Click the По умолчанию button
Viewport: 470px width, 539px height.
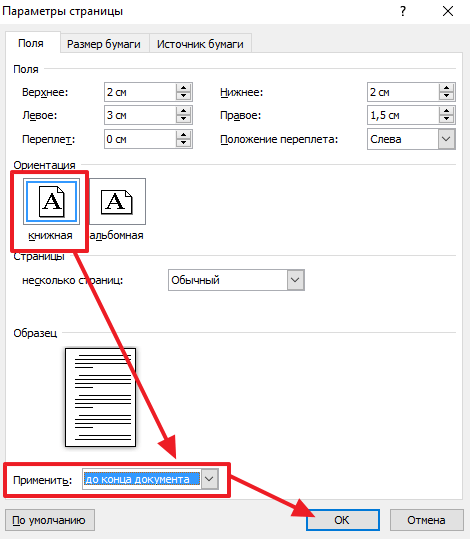pyautogui.click(x=50, y=520)
